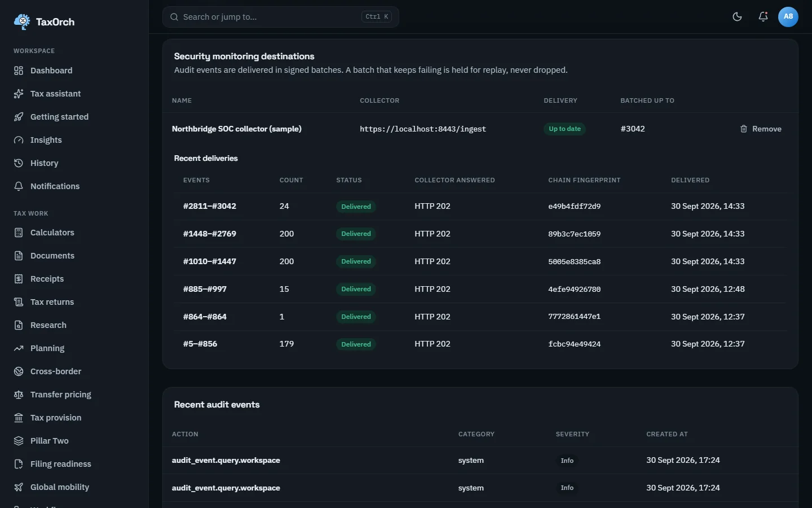The width and height of the screenshot is (812, 508).
Task: Click the Cross-border globe icon
Action: 19,371
